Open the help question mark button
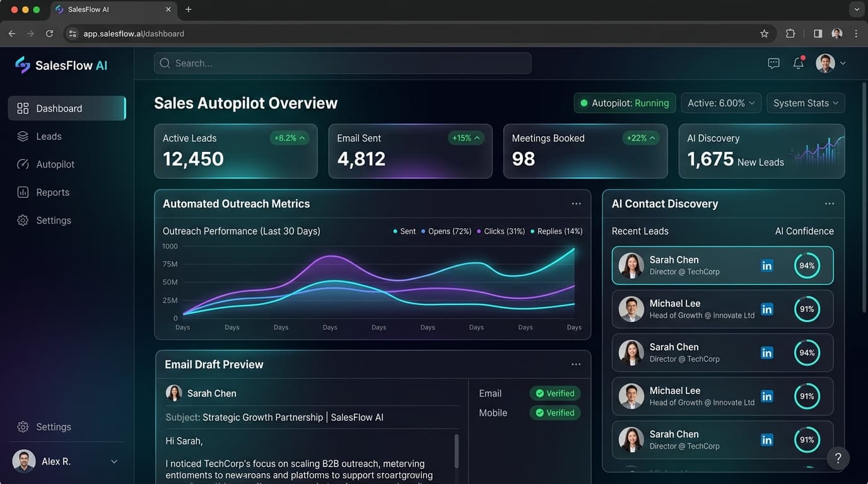This screenshot has width=868, height=484. [838, 458]
